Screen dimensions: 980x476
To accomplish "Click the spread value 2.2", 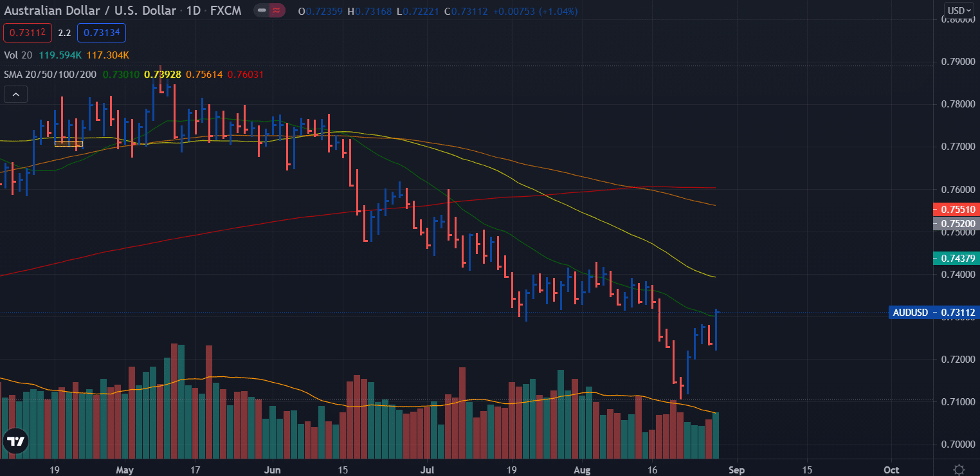I will [x=64, y=33].
